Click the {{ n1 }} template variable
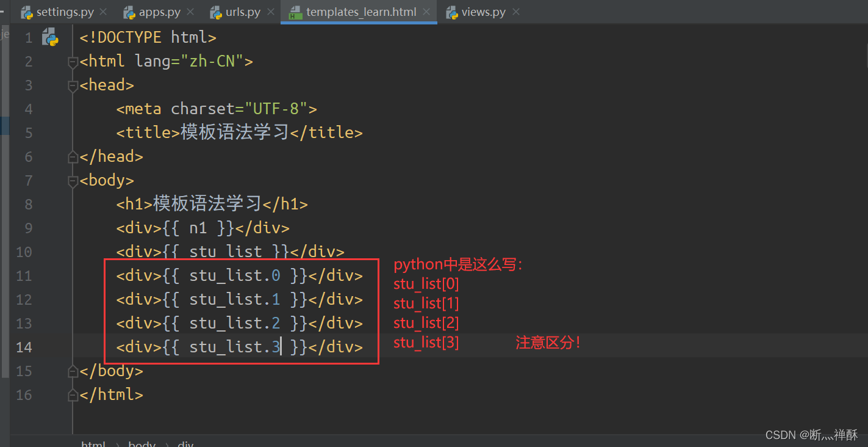Screen dimensions: 868x447 [199, 228]
